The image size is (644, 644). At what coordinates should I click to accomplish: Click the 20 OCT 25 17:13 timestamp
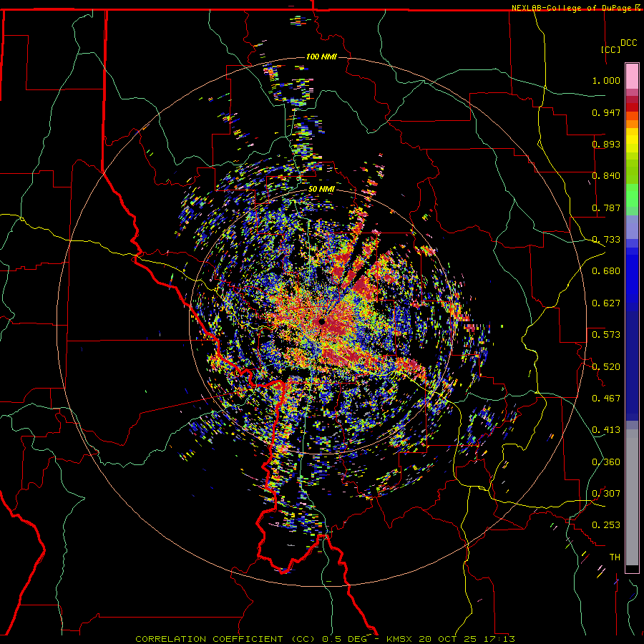(x=467, y=639)
